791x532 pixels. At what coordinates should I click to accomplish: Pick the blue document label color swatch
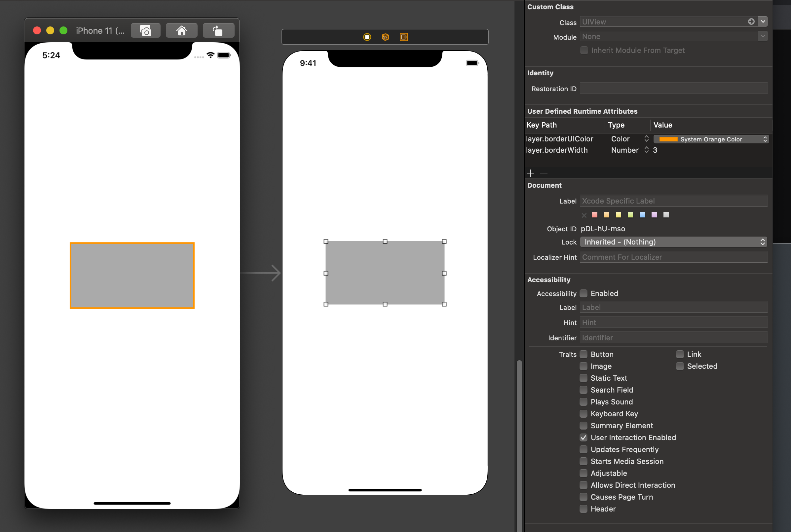point(642,215)
